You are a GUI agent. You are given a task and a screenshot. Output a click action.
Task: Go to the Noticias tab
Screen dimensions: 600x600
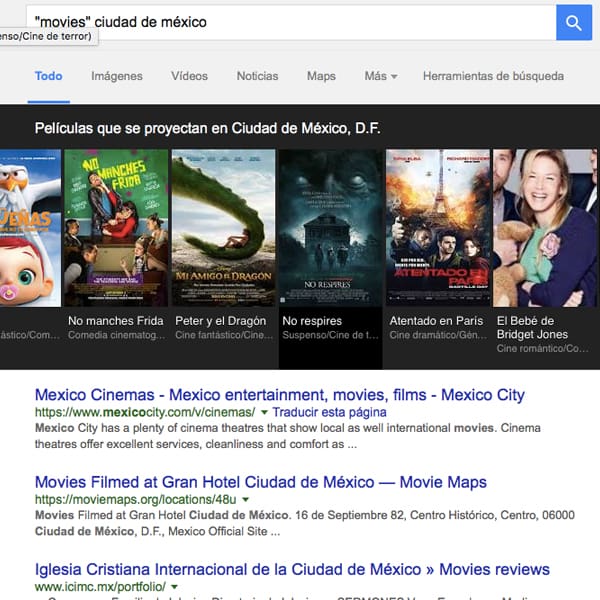pyautogui.click(x=257, y=76)
